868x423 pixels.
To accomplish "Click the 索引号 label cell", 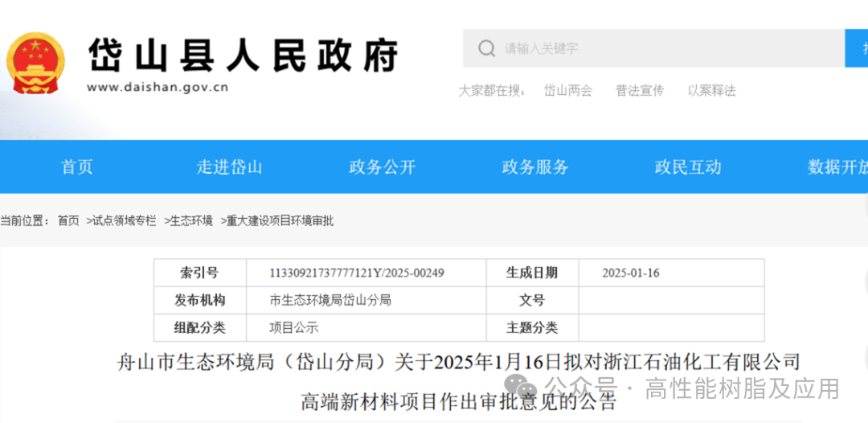I will coord(200,273).
